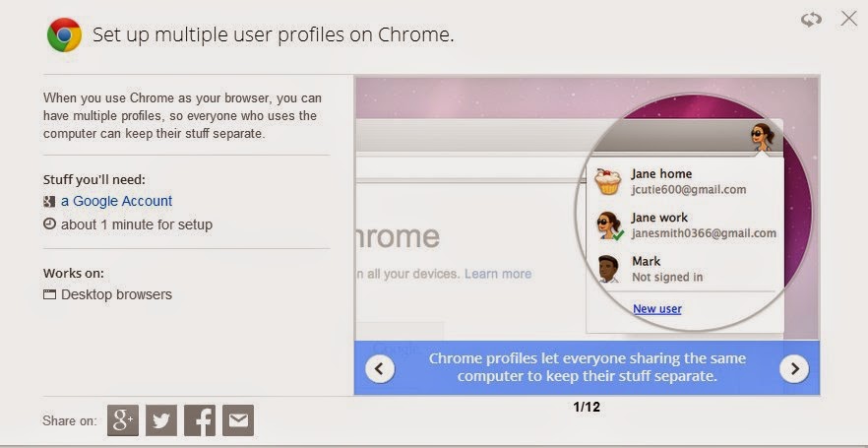Click janesmith0366@gmail.com email text
Viewport: 868px width, 448px height.
(704, 233)
